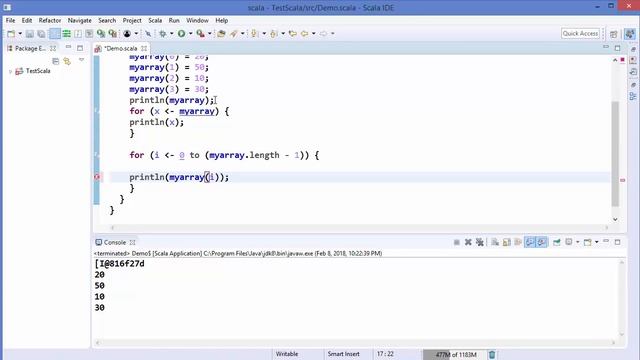The width and height of the screenshot is (640, 360).
Task: Expand the dropdown next to black round icon
Action: click(x=136, y=33)
